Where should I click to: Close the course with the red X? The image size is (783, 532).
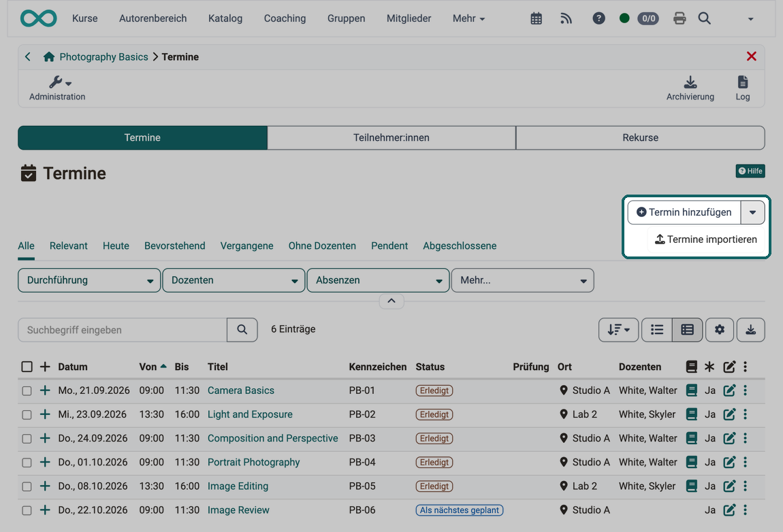pyautogui.click(x=751, y=56)
